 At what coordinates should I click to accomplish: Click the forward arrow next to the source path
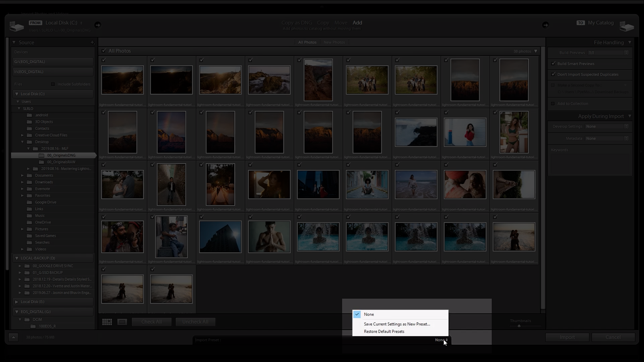click(98, 25)
